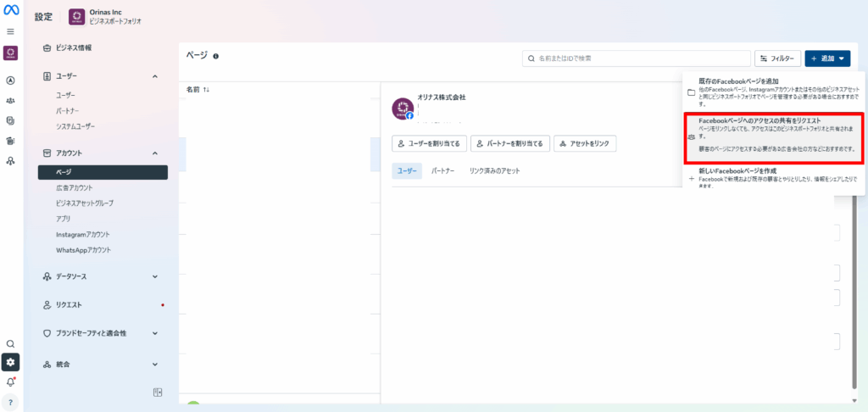
Task: Click the help question mark icon
Action: 10,402
